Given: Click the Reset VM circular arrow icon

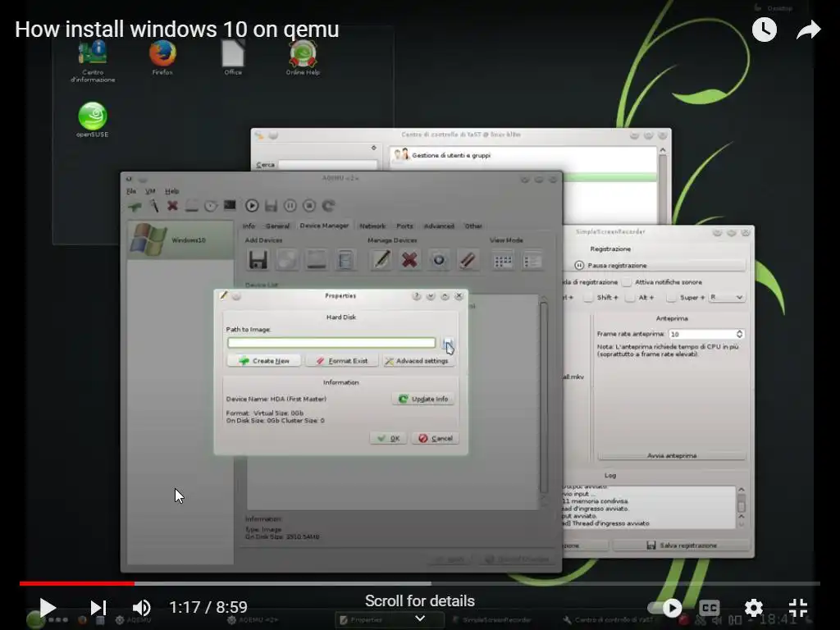Looking at the screenshot, I should point(328,206).
